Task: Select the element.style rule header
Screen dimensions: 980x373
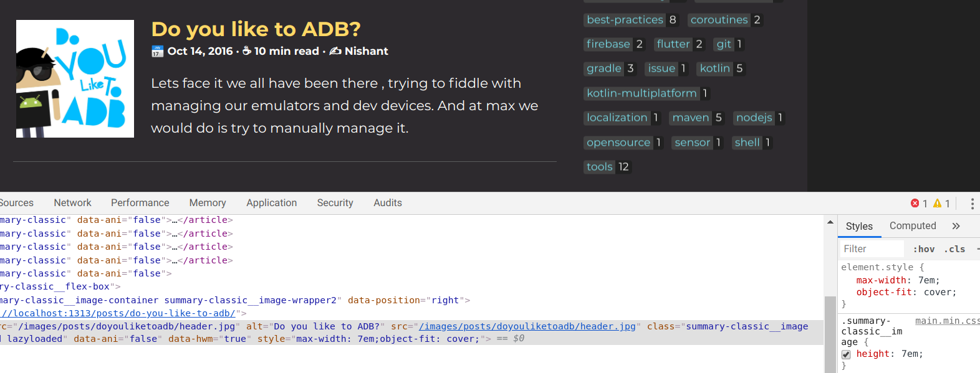Action: tap(883, 267)
